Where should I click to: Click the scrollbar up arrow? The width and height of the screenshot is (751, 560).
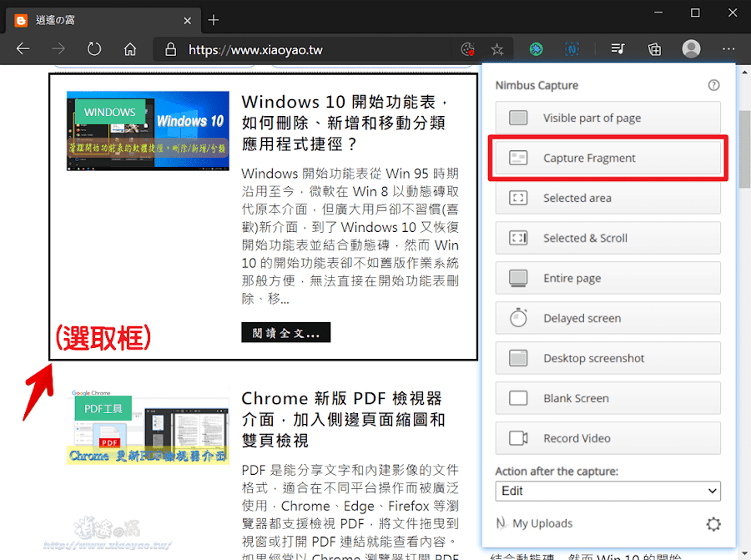coord(744,73)
